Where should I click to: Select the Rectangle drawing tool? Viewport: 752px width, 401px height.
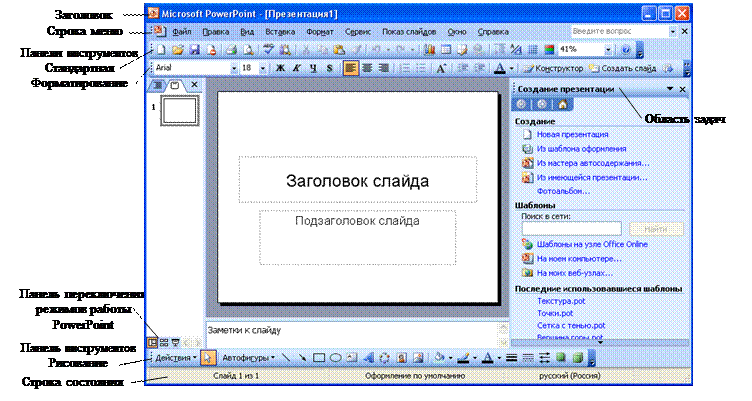click(319, 358)
